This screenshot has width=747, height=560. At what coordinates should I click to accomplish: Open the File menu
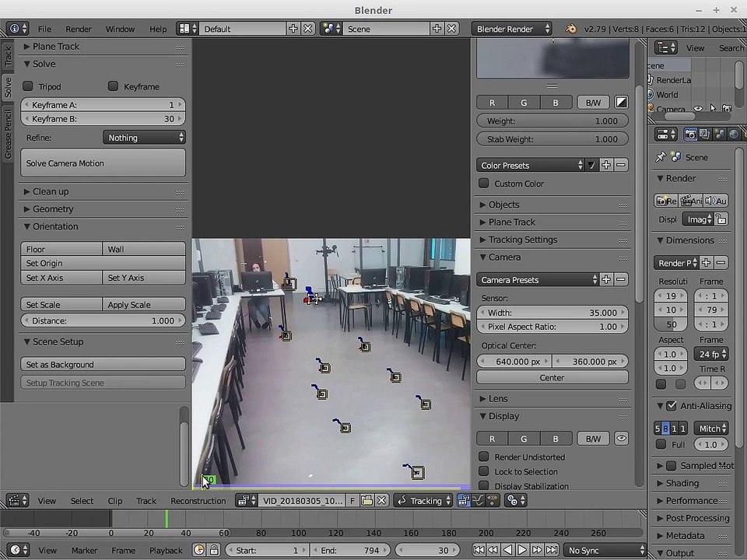pos(44,29)
